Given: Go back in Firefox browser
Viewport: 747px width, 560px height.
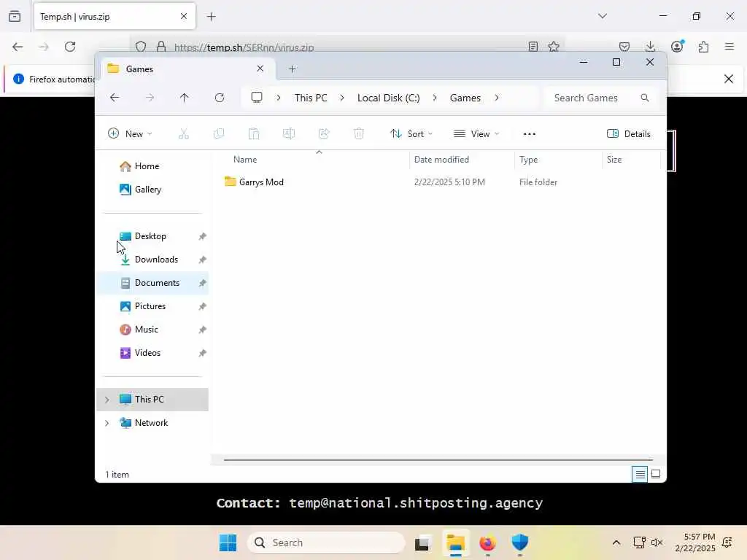Looking at the screenshot, I should point(18,47).
